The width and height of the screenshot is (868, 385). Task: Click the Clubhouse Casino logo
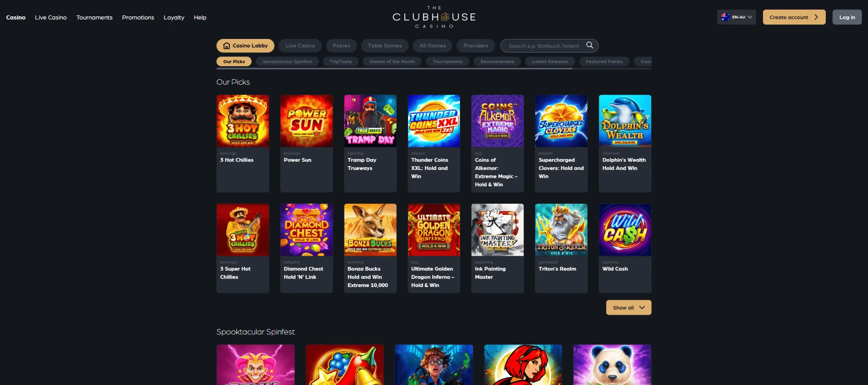[x=434, y=17]
